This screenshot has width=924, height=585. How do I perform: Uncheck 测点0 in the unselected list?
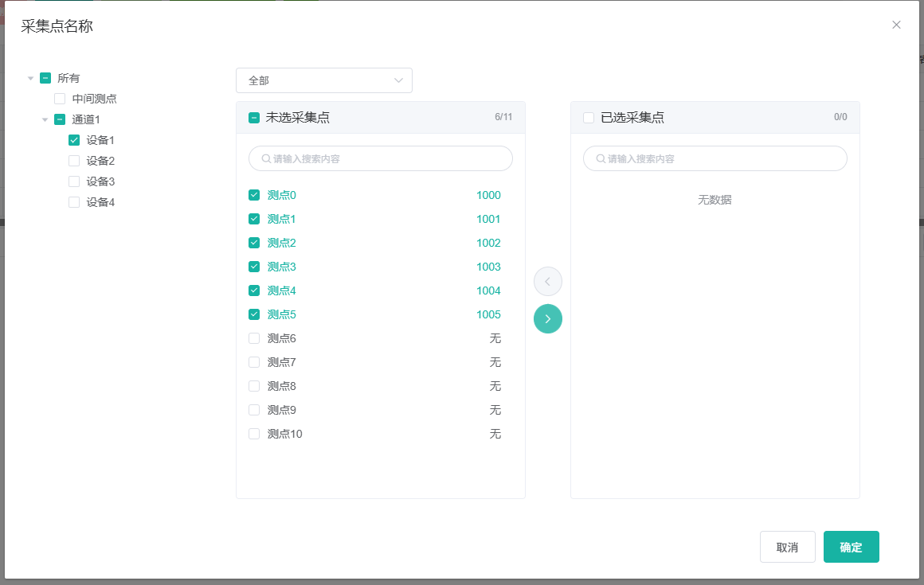(254, 195)
